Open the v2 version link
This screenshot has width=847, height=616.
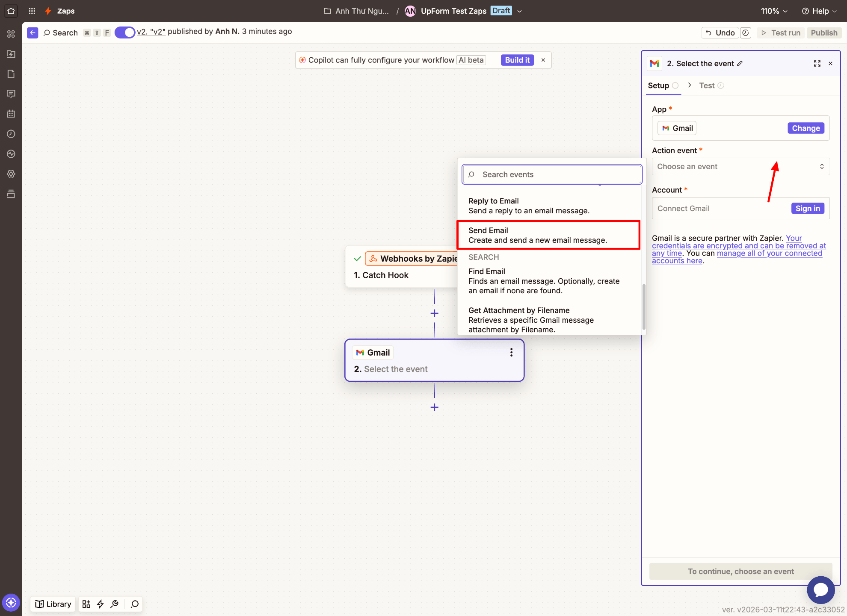point(151,32)
